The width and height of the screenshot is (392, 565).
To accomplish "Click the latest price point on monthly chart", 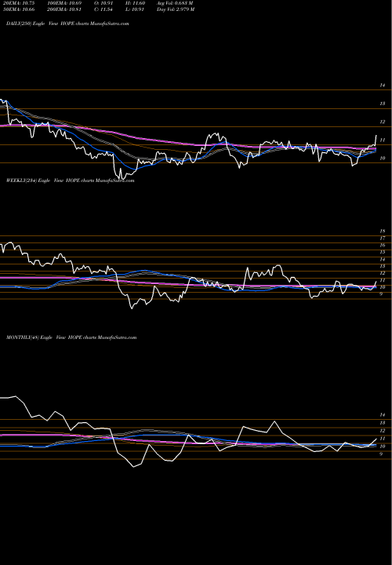I will click(x=376, y=439).
